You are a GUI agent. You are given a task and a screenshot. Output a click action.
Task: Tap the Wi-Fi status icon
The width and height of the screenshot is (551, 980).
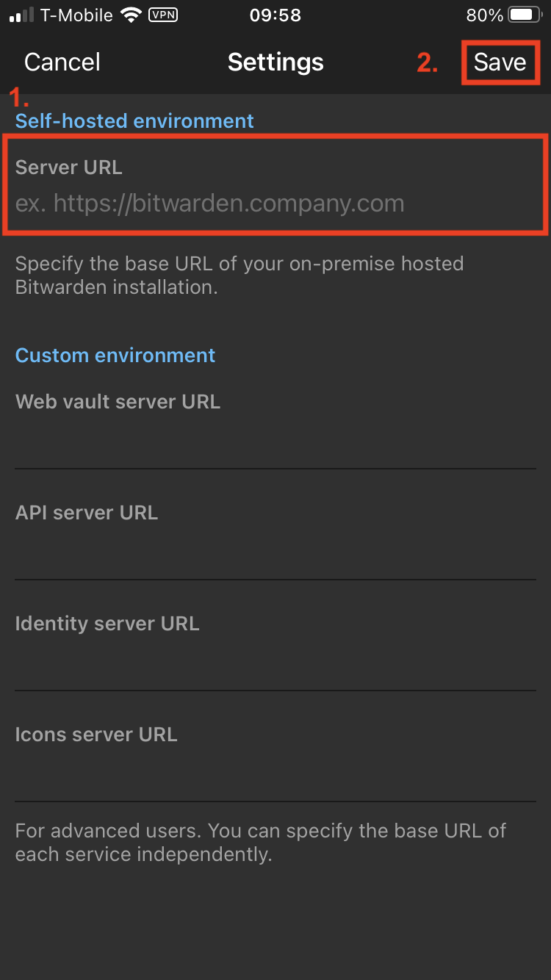(131, 15)
